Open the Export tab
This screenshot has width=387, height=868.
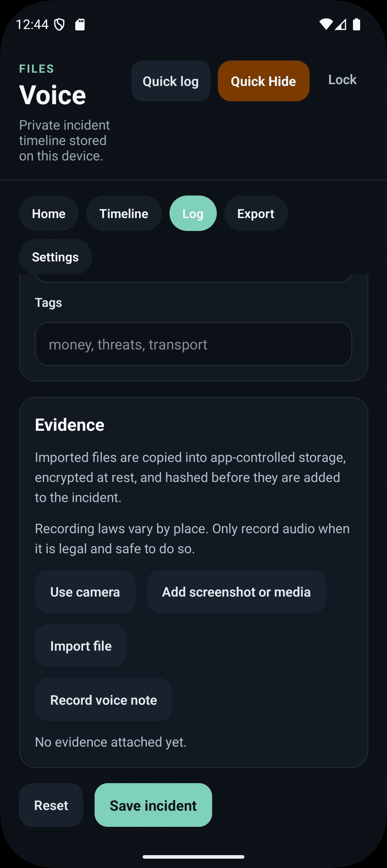(255, 213)
